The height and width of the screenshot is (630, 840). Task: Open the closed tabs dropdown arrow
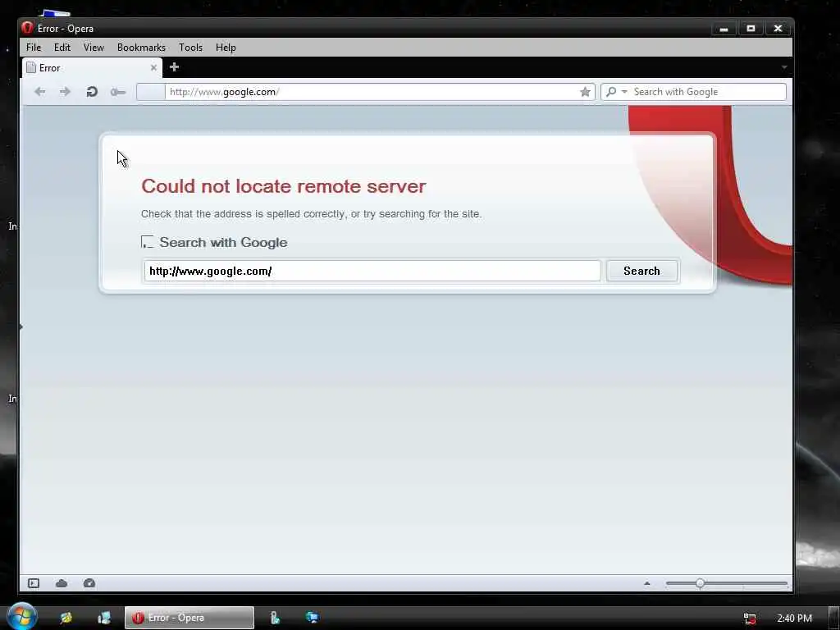pos(783,67)
